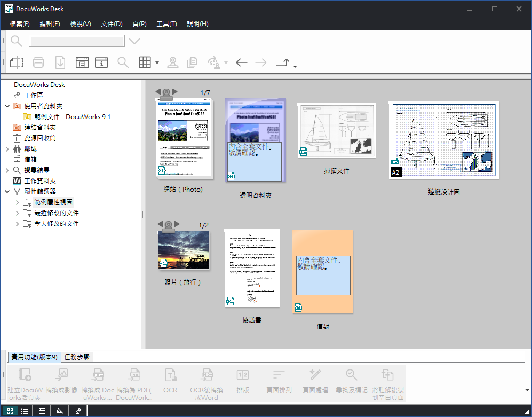Select the 照片（旅行） thumbnail

pos(184,250)
